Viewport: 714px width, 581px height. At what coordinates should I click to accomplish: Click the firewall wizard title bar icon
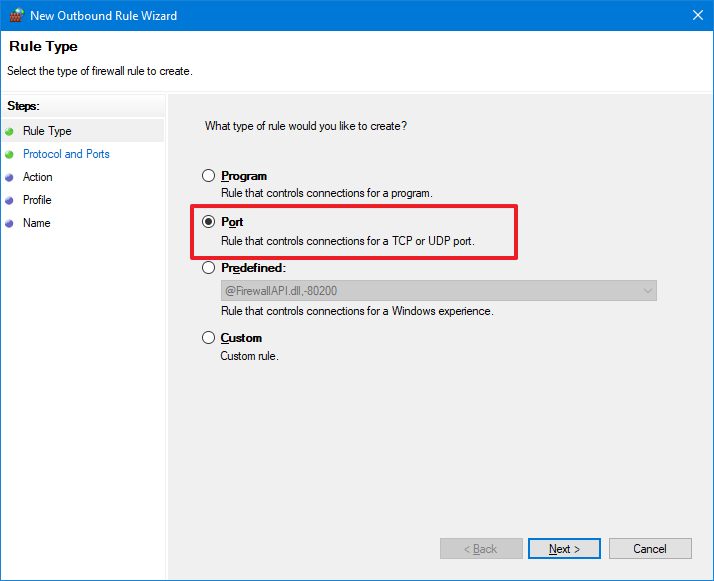14,16
